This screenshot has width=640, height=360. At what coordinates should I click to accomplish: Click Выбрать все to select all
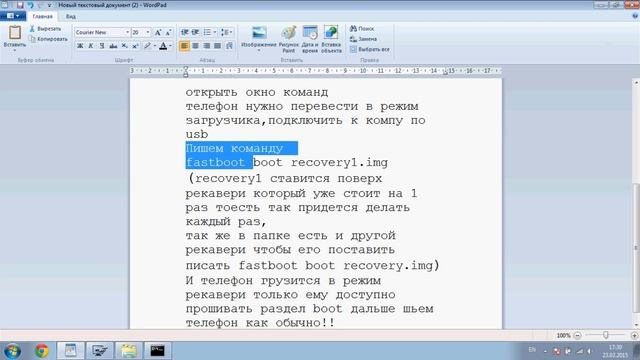click(x=369, y=49)
